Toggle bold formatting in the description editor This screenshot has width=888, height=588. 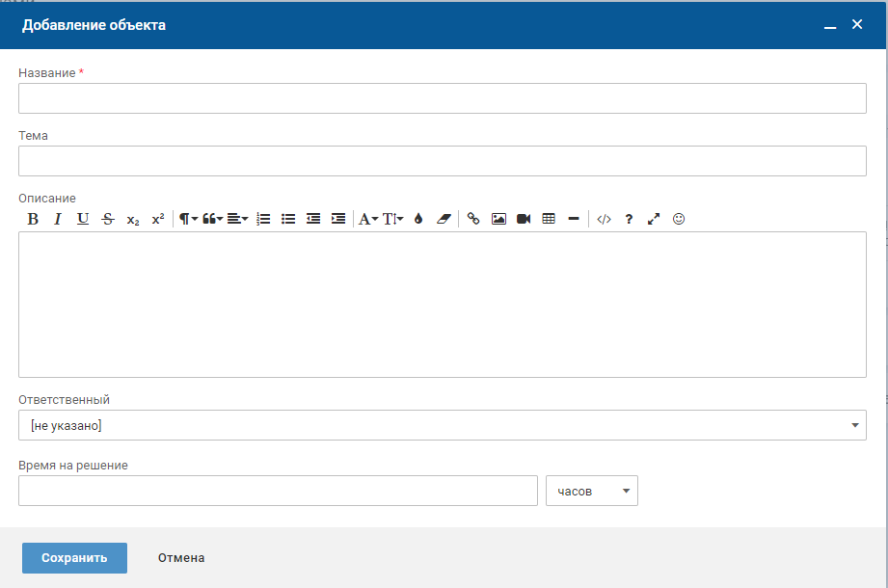pos(33,219)
